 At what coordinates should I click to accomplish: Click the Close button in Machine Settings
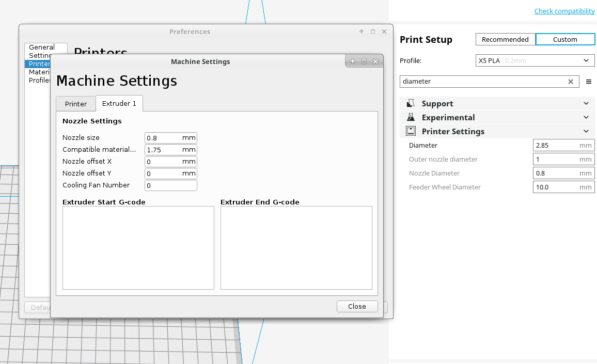[x=357, y=307]
